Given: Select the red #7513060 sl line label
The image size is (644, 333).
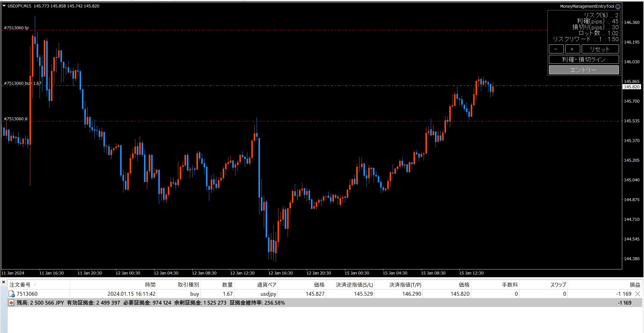Looking at the screenshot, I should (16, 119).
